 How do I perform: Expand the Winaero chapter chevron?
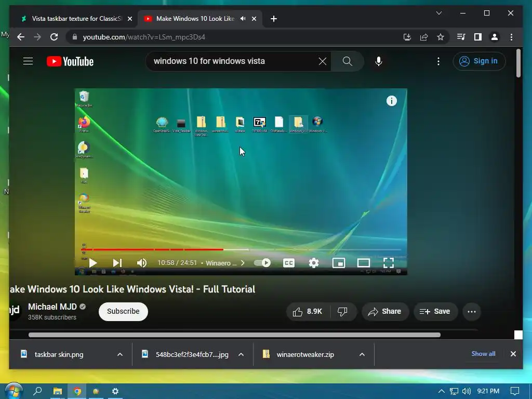(243, 263)
